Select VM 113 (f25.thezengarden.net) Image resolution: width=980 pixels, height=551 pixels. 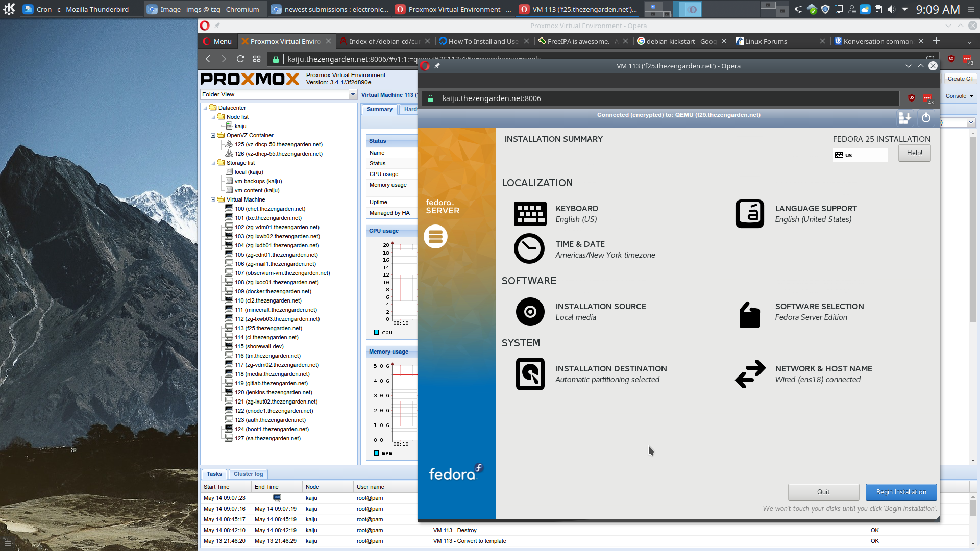[x=268, y=328]
